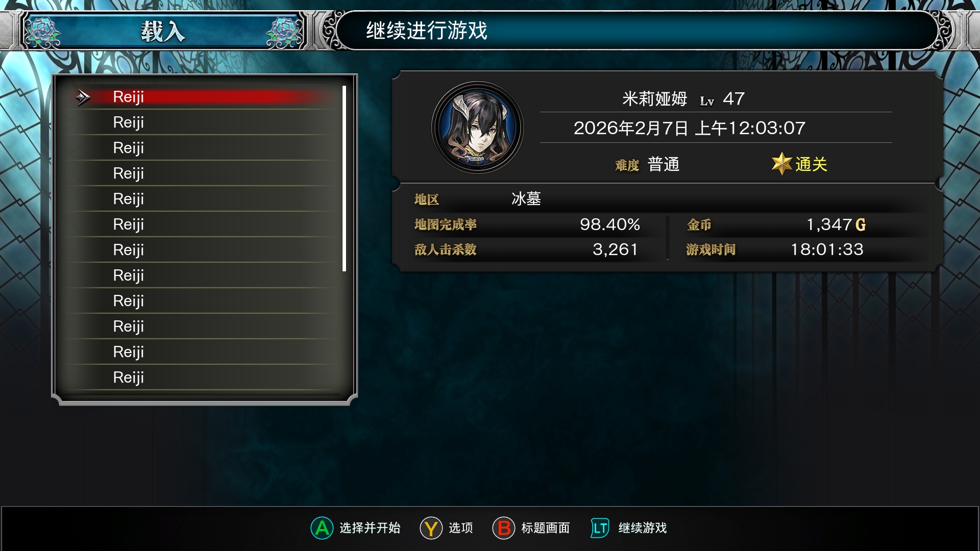
Task: Return to 标题画面 title screen
Action: coord(546,528)
